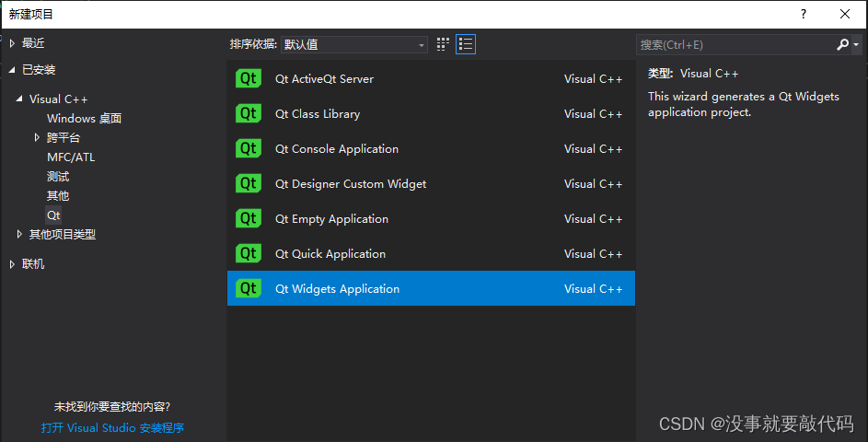Screen dimensions: 868x442
Task: Click the Qt Console Application template icon
Action: (248, 148)
